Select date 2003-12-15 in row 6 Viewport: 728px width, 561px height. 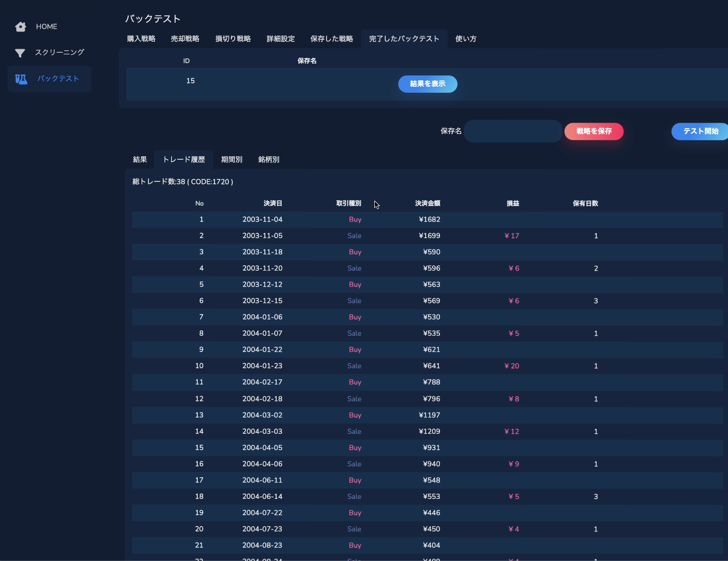(x=262, y=301)
